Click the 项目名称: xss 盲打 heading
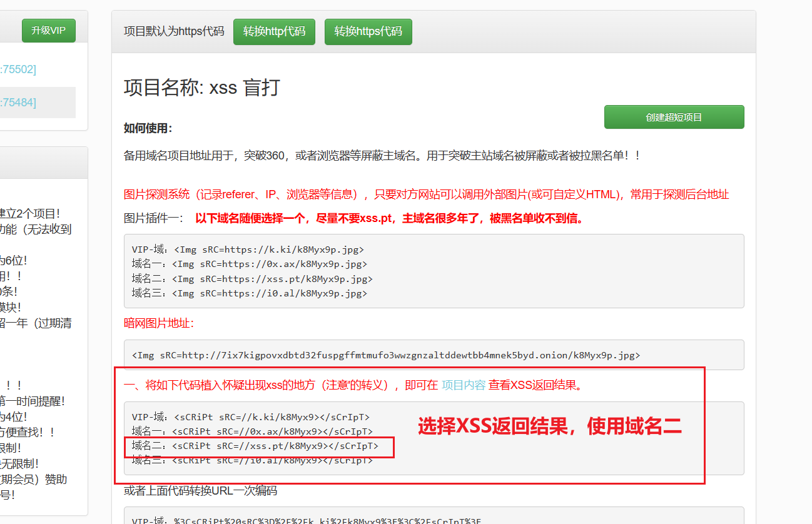This screenshot has width=812, height=524. tap(201, 88)
